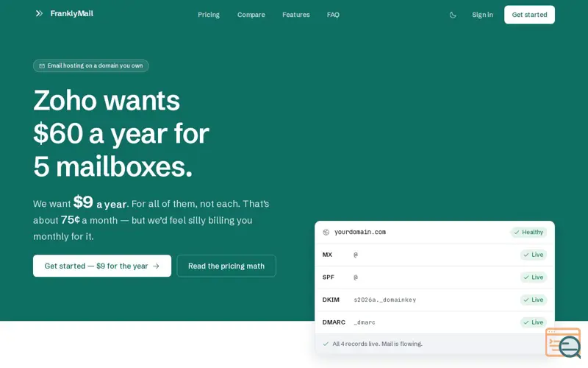Click the Live badge in the DMARC row

(x=534, y=322)
